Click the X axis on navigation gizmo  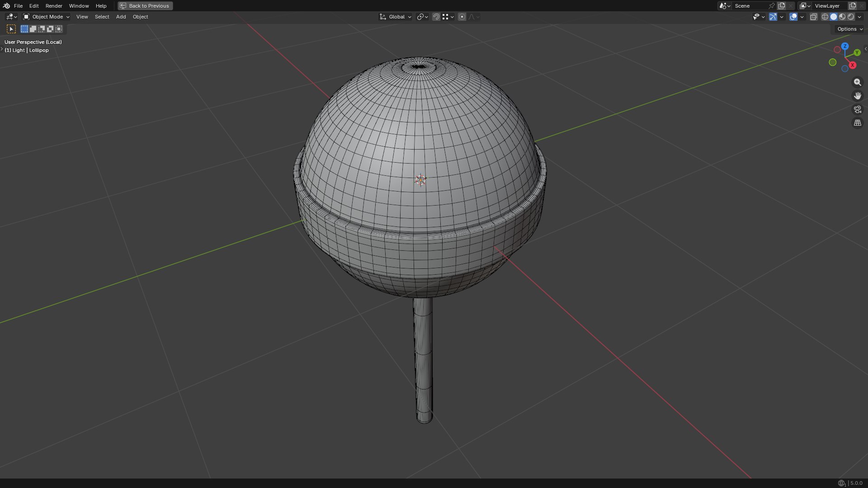[853, 65]
